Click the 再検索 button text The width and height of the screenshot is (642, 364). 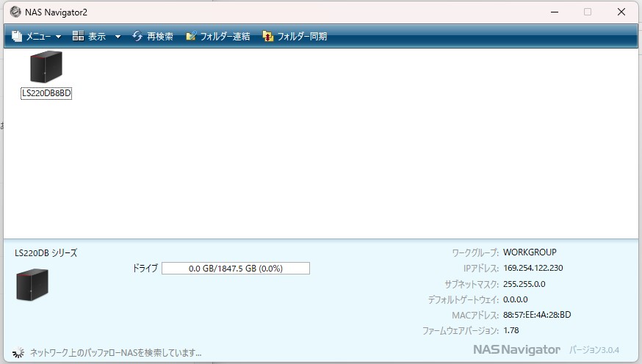(x=160, y=37)
